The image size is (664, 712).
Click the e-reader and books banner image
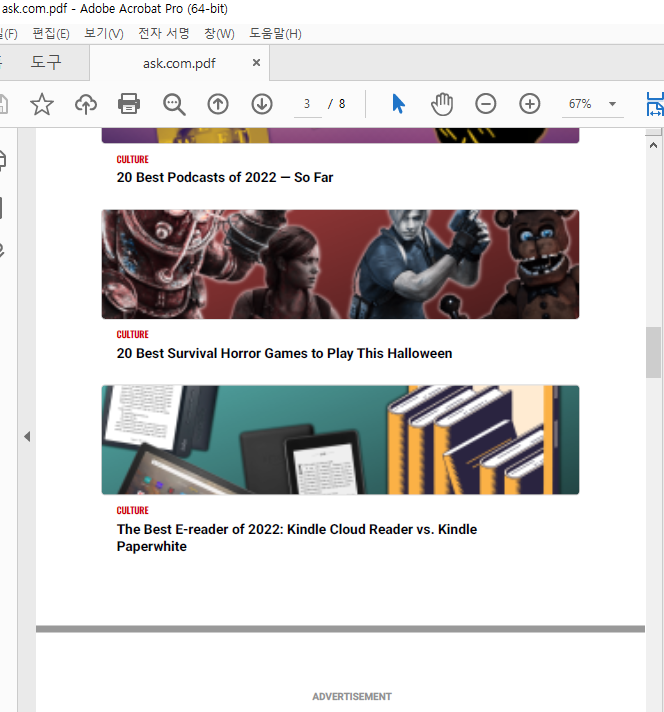pyautogui.click(x=340, y=440)
